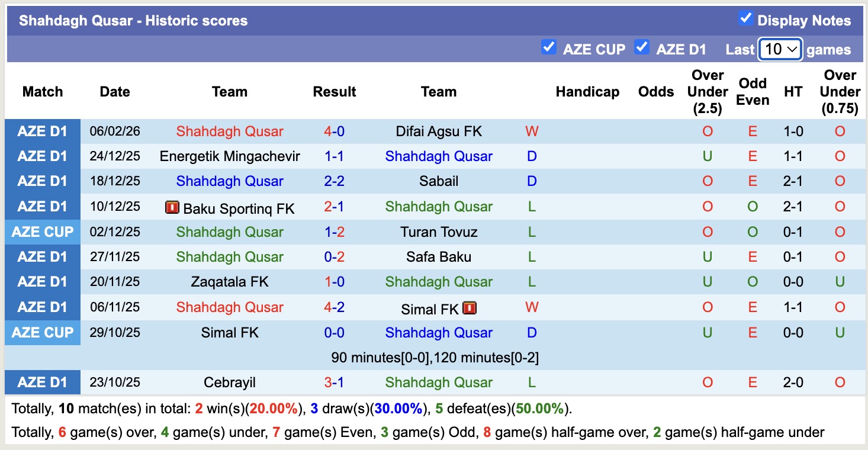The height and width of the screenshot is (450, 868).
Task: Click the Sabail team name
Action: click(x=439, y=181)
